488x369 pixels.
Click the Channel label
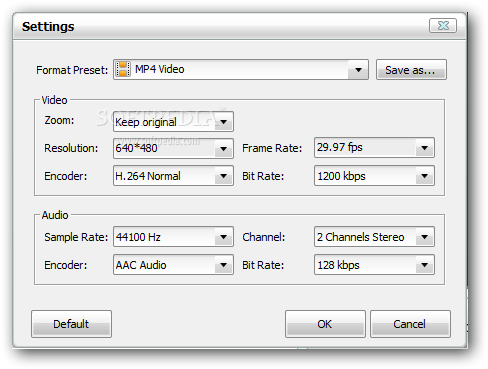click(x=264, y=237)
